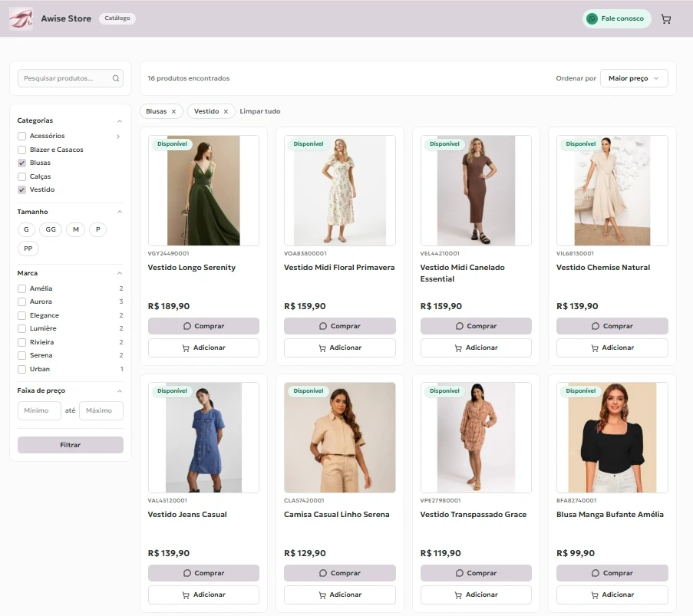Apply filters with the Filtrar button
The image size is (693, 616).
[71, 445]
